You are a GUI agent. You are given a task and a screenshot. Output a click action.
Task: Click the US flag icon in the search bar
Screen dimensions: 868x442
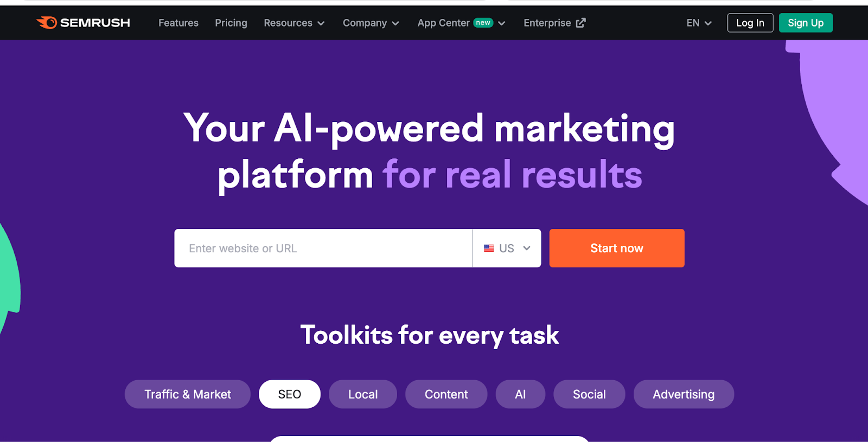pos(488,248)
